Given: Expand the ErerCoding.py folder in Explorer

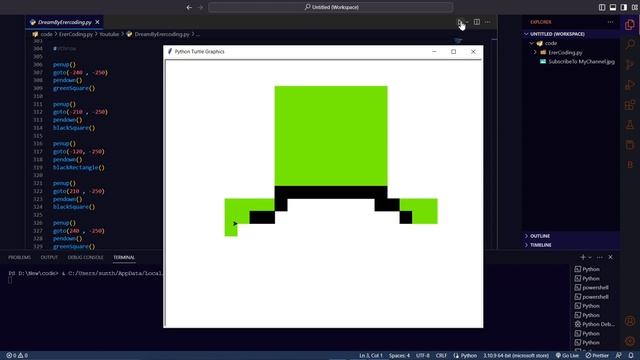Looking at the screenshot, I should tap(571, 52).
